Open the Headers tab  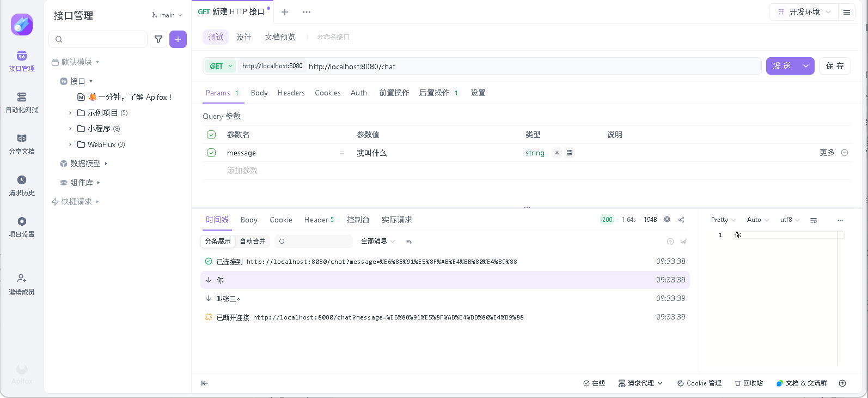[x=291, y=93]
